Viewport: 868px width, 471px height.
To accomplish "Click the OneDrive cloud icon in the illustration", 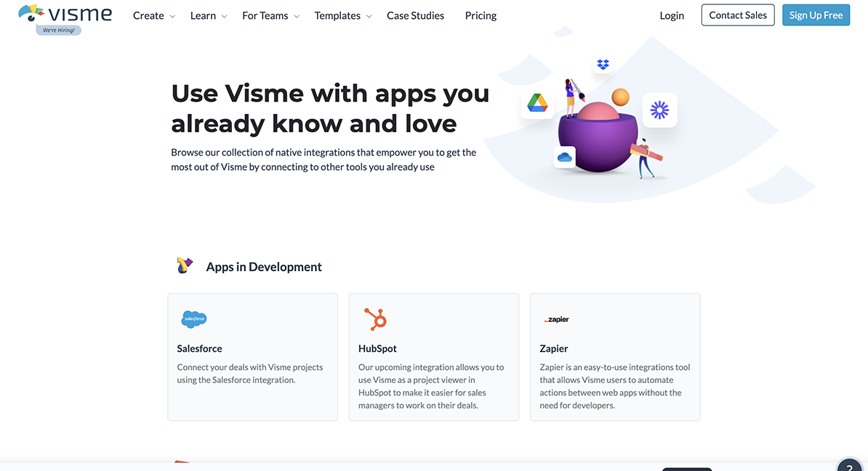I will point(565,156).
